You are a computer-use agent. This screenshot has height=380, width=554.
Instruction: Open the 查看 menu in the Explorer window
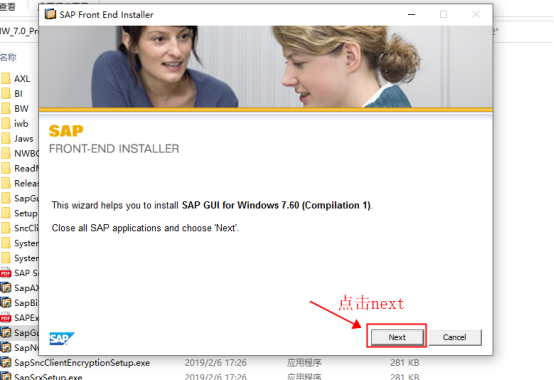click(8, 7)
